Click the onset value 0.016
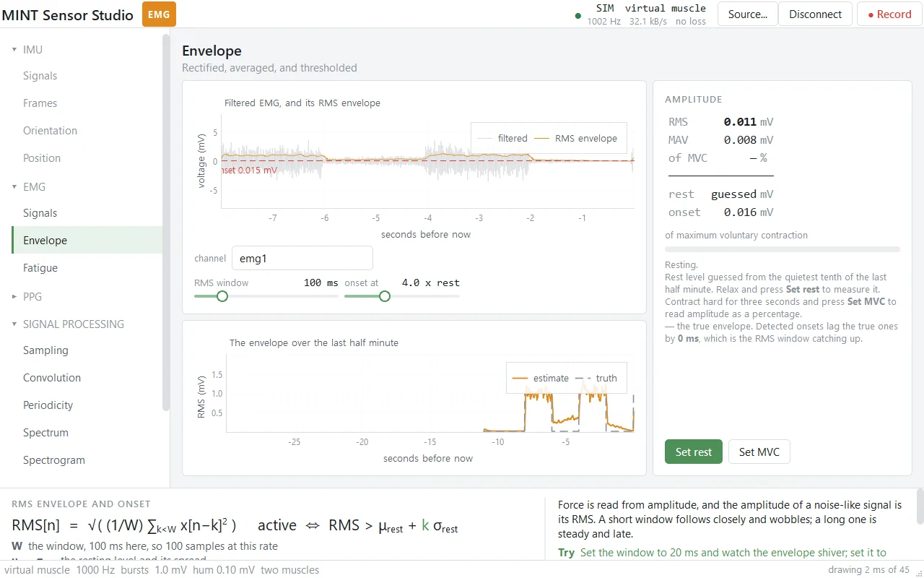The height and width of the screenshot is (578, 924). [x=741, y=212]
